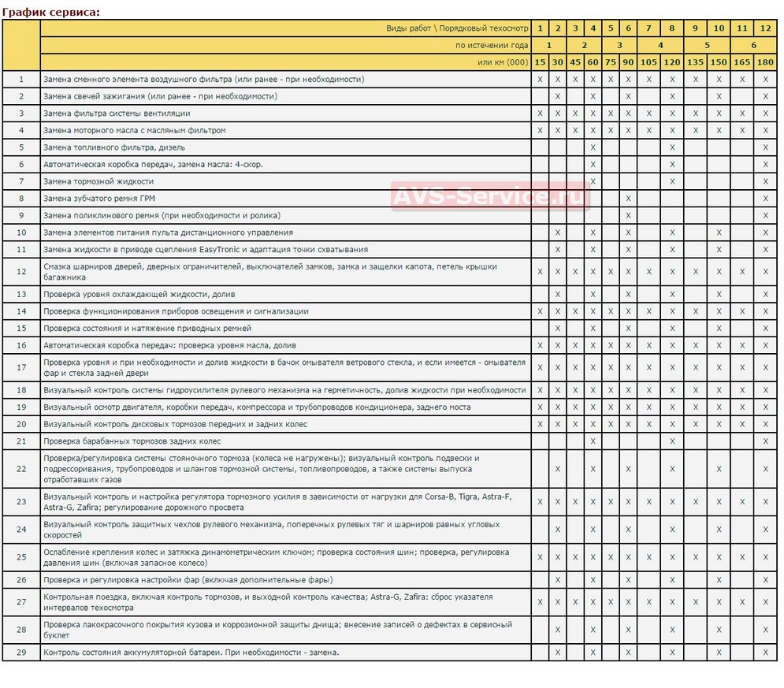
Task: Click the X for timing belt at 90 thousand km
Action: pos(628,199)
